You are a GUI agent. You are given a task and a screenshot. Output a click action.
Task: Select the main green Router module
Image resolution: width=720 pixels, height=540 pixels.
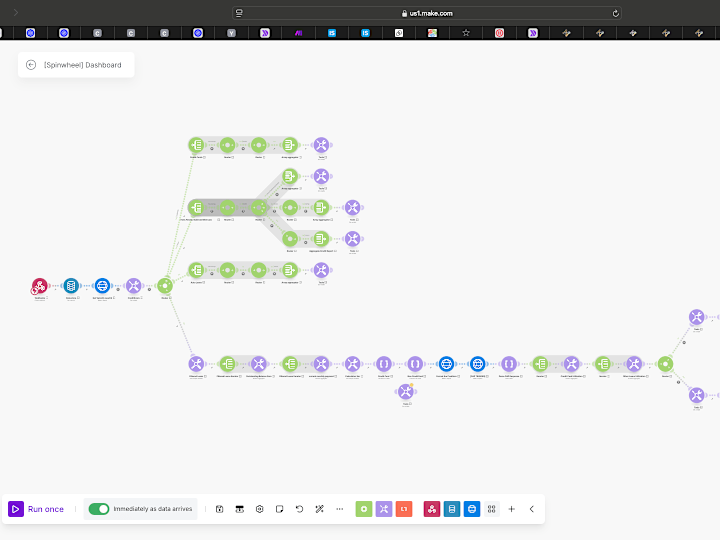(x=165, y=286)
